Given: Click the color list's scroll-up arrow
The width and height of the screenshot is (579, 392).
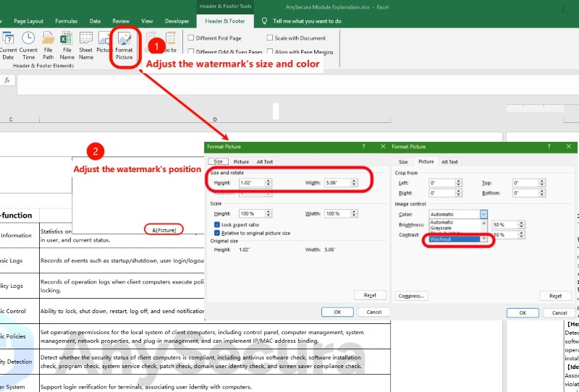Looking at the screenshot, I should point(483,223).
